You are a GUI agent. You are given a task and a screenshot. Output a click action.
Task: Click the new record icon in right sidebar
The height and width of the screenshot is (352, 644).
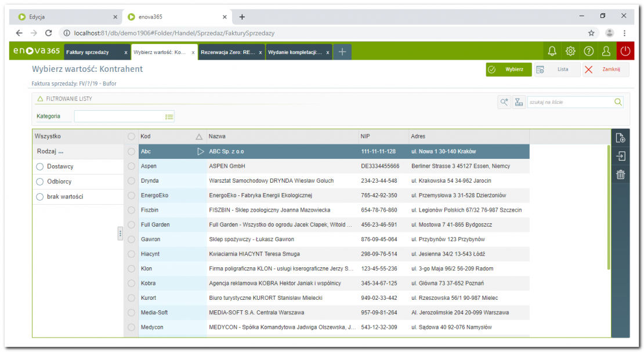pyautogui.click(x=620, y=138)
